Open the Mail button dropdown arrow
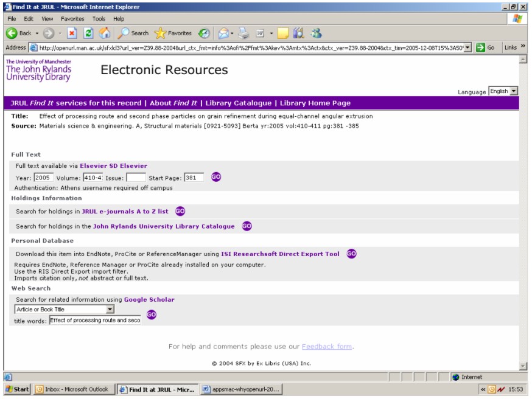This screenshot has height=399, width=532. click(232, 33)
